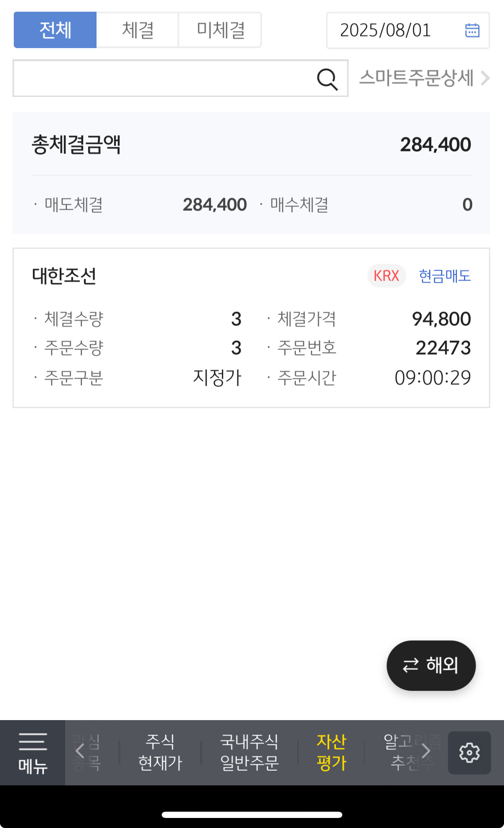Switch to overseas with 해외 button
The width and height of the screenshot is (504, 828).
point(431,665)
